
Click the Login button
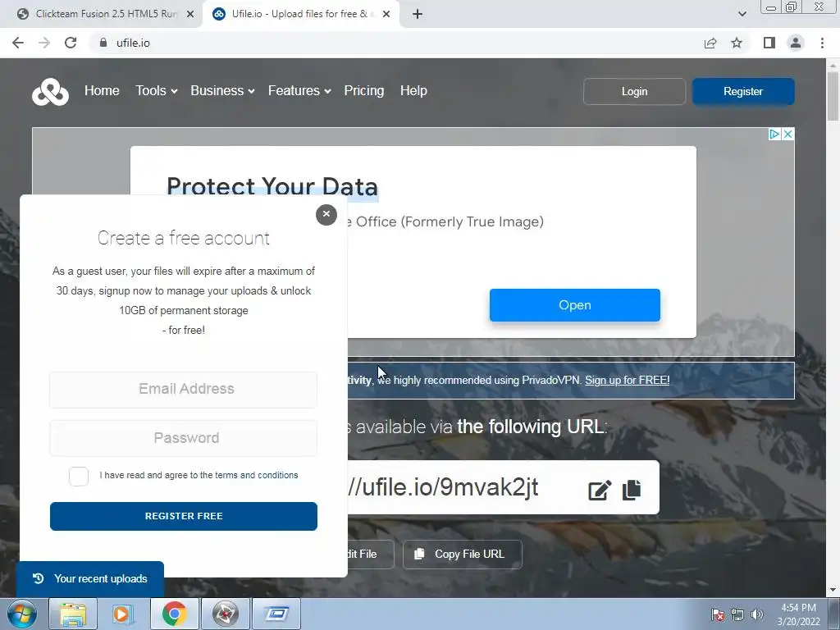click(634, 92)
